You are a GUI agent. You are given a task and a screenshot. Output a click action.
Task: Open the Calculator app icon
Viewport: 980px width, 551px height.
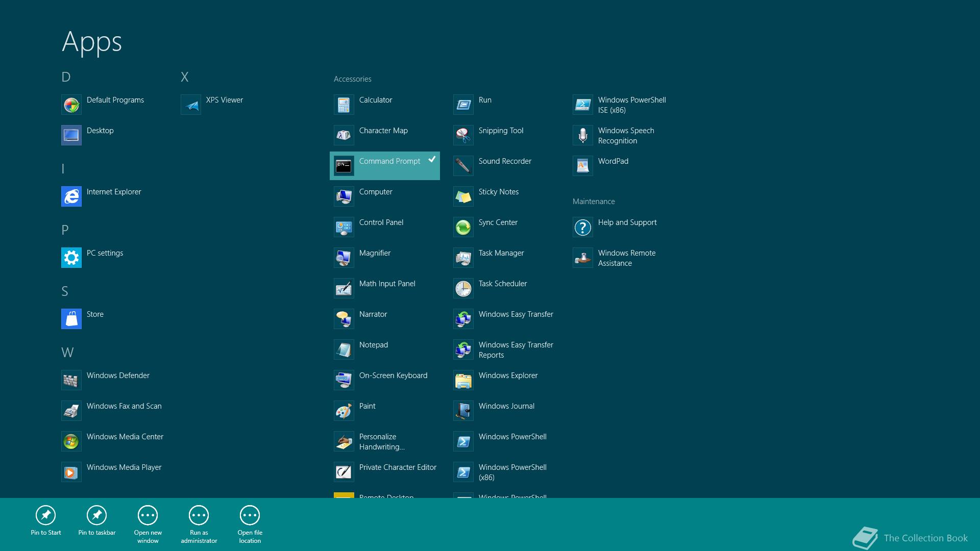344,105
